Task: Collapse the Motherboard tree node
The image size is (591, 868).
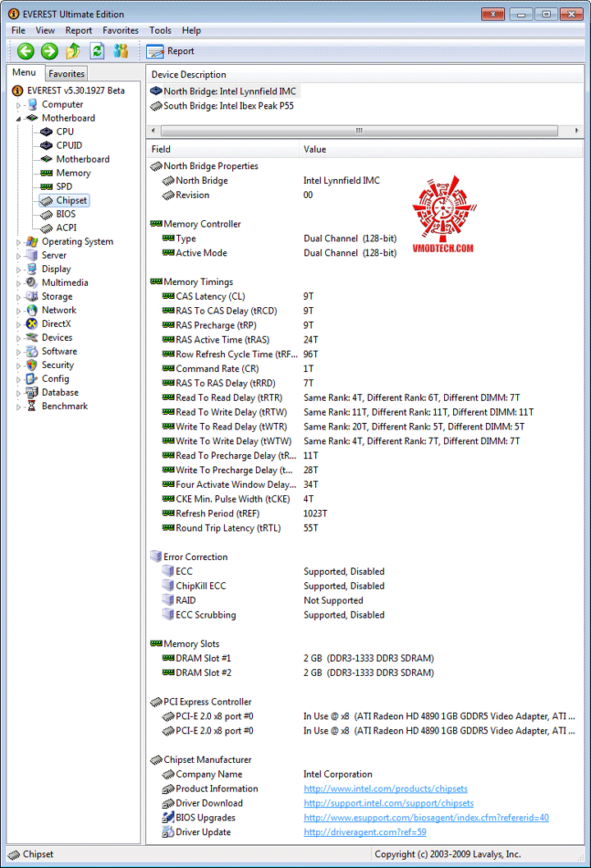Action: [x=18, y=118]
